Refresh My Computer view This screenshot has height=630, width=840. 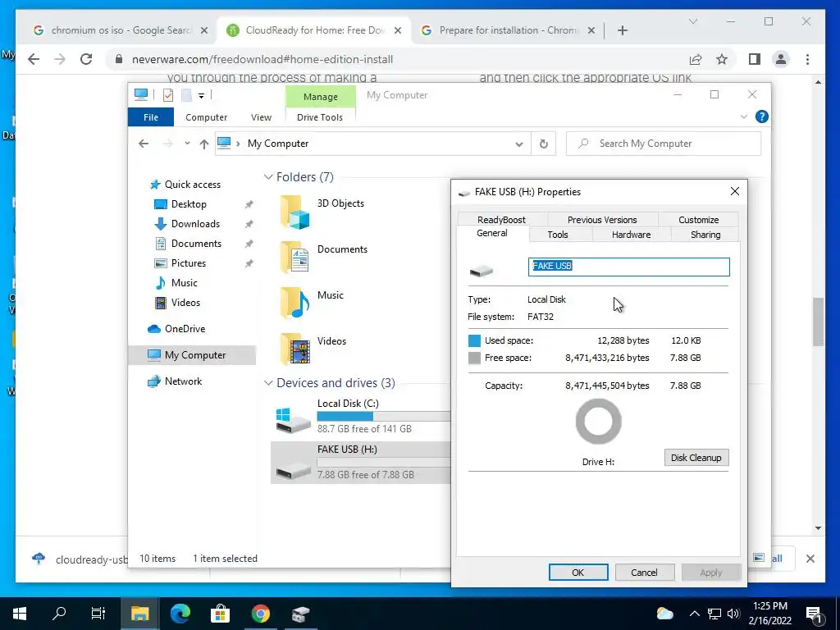tap(543, 144)
